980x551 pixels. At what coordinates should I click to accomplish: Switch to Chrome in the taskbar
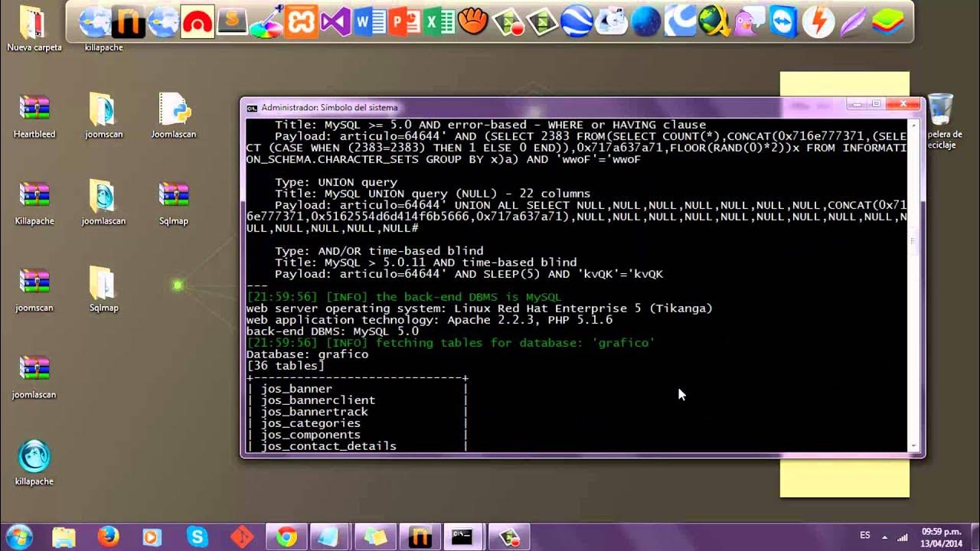287,537
